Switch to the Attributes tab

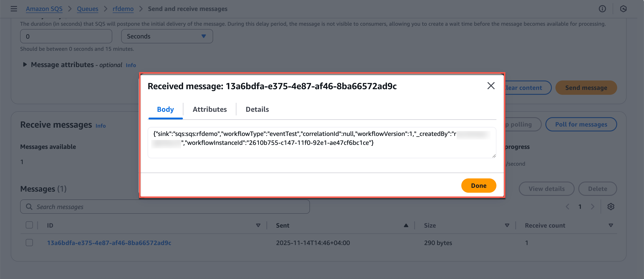(210, 109)
